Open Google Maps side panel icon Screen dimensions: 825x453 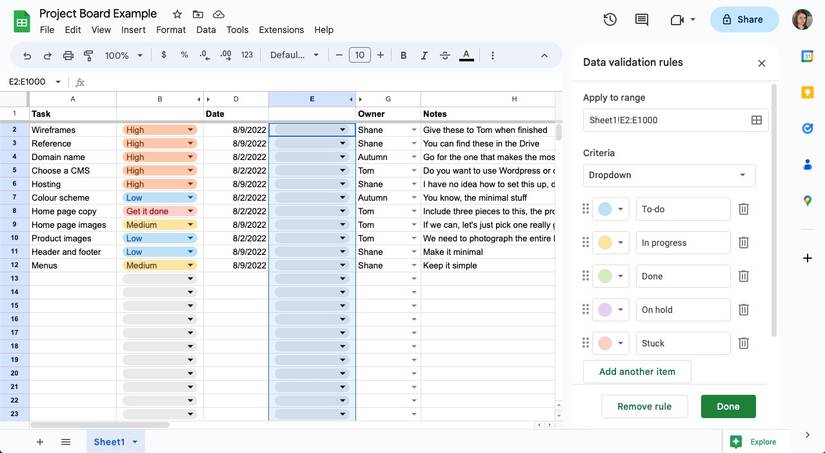pos(807,200)
